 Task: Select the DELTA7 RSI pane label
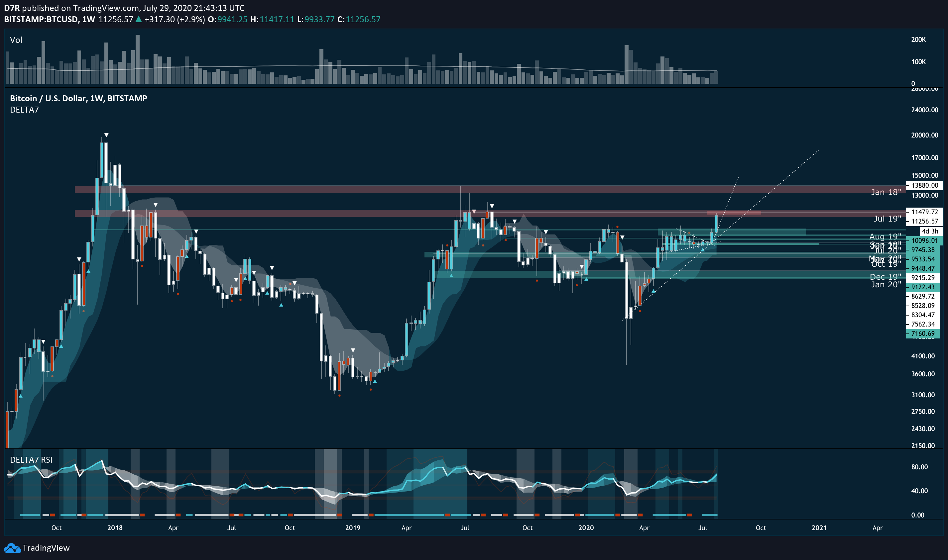pyautogui.click(x=31, y=460)
